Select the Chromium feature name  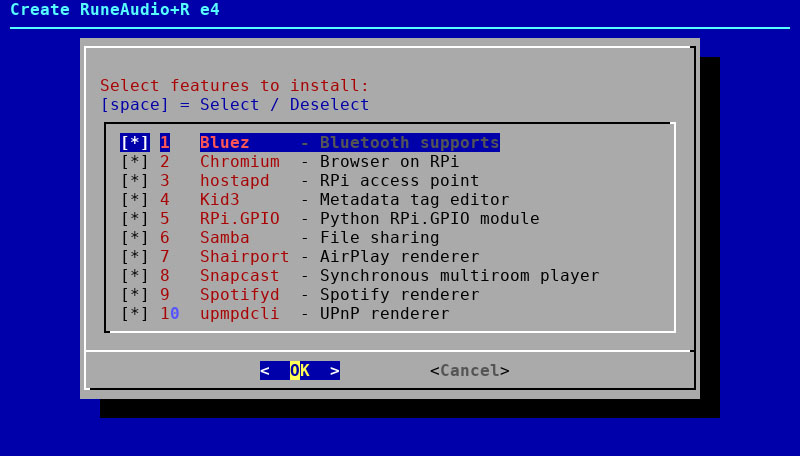point(240,162)
